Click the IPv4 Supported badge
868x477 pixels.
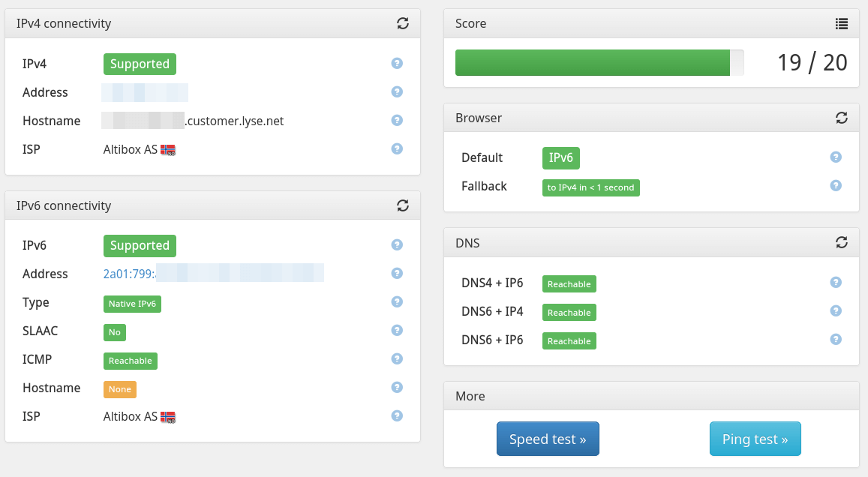click(x=140, y=64)
